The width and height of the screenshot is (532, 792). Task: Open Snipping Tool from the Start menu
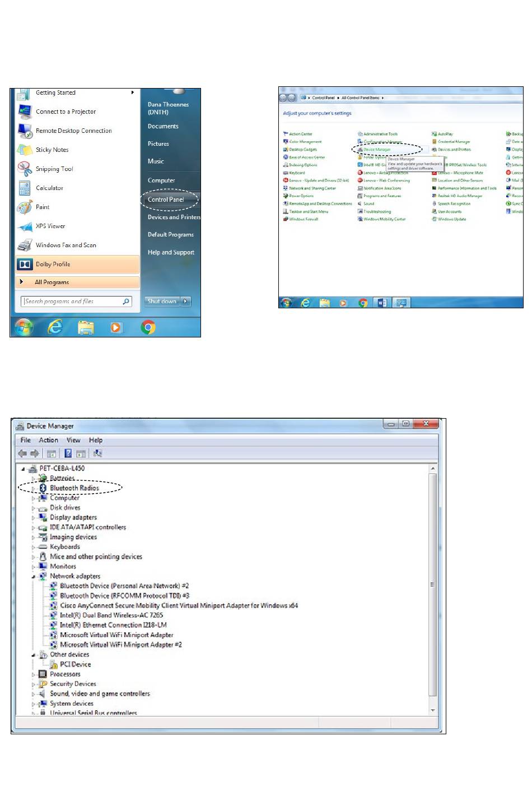tap(54, 169)
